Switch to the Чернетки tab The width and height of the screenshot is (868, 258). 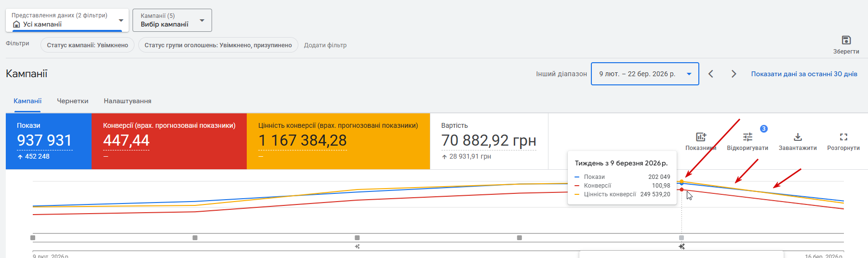[73, 101]
